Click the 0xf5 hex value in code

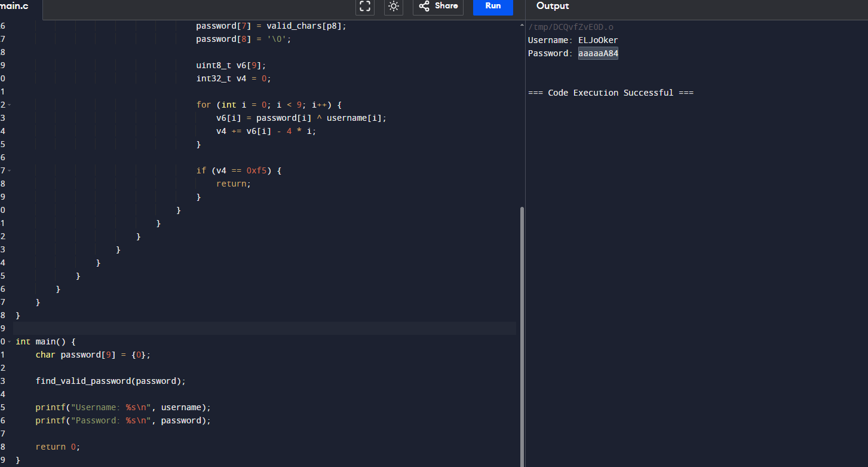coord(256,170)
